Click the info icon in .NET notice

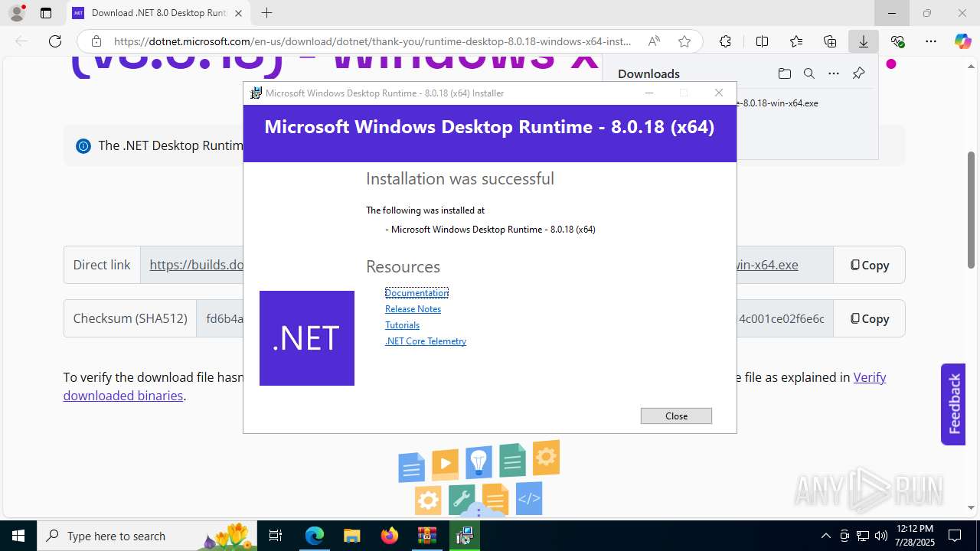coord(83,146)
